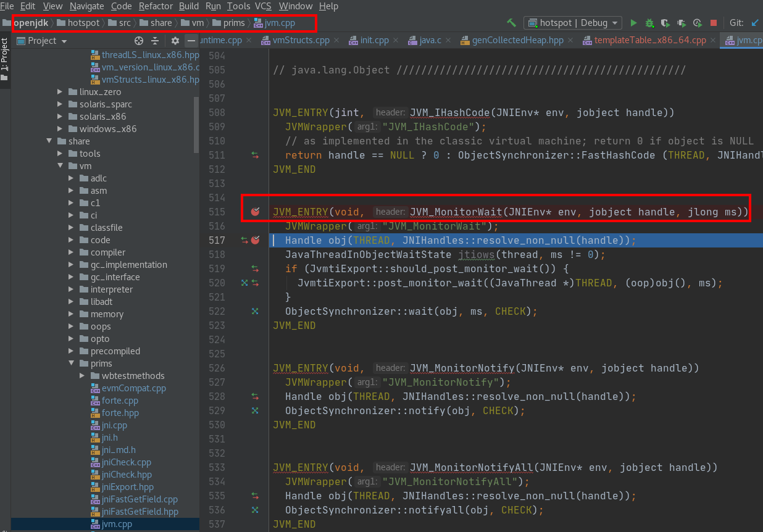Image resolution: width=763 pixels, height=532 pixels.
Task: Open the Refactor menu
Action: [x=156, y=6]
